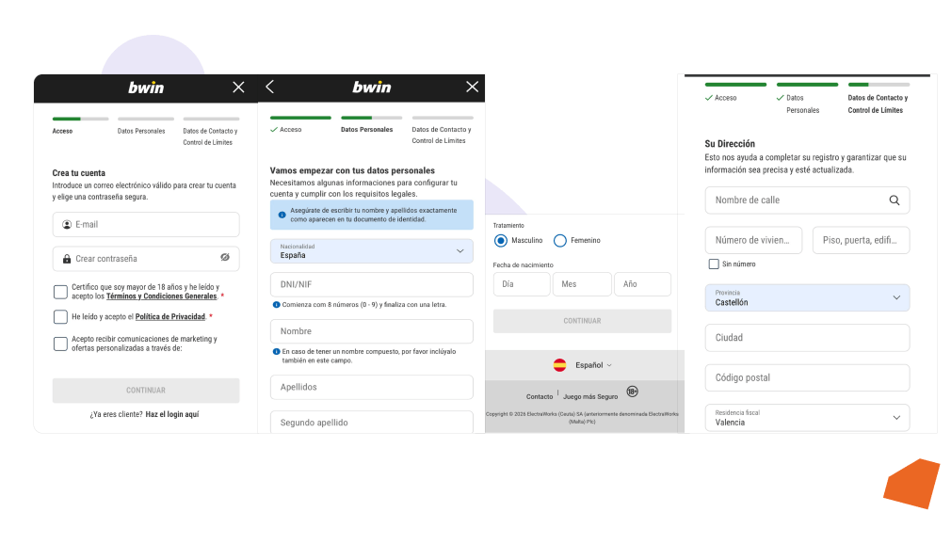
Task: Select Datos Personales step in second panel
Action: tap(367, 130)
